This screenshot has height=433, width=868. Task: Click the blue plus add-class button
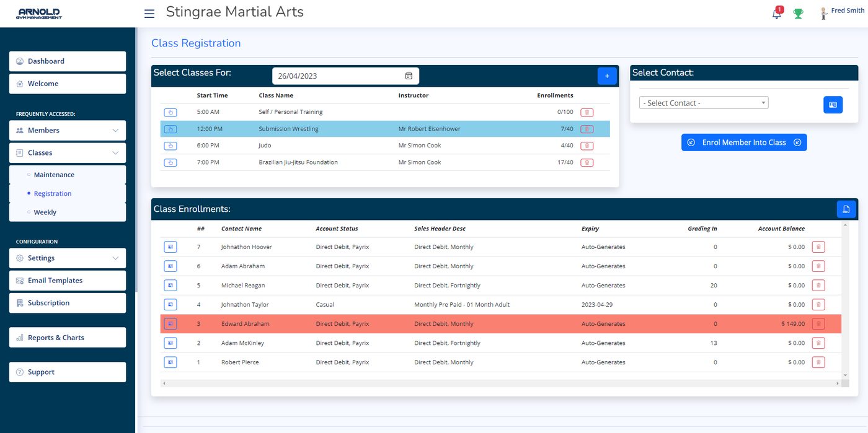tap(607, 76)
